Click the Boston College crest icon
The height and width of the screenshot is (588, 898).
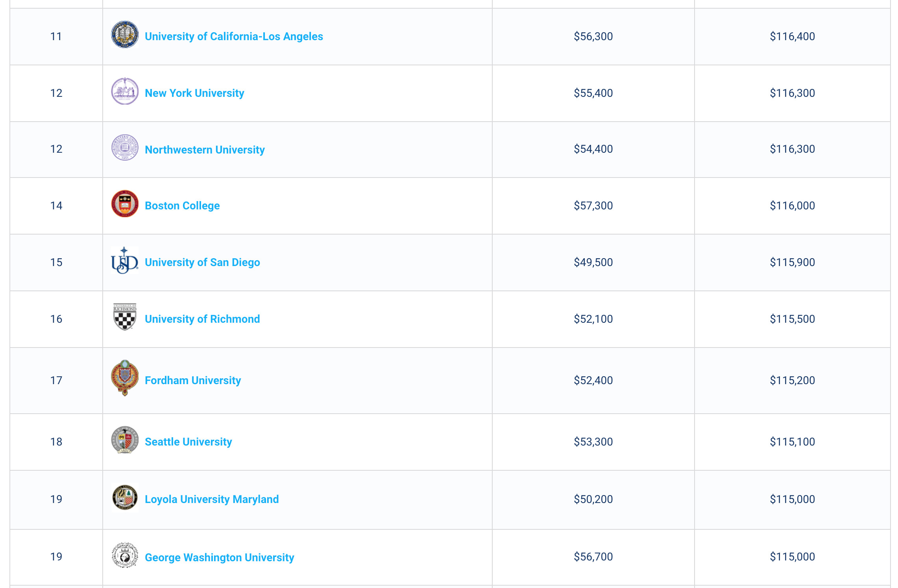point(125,204)
